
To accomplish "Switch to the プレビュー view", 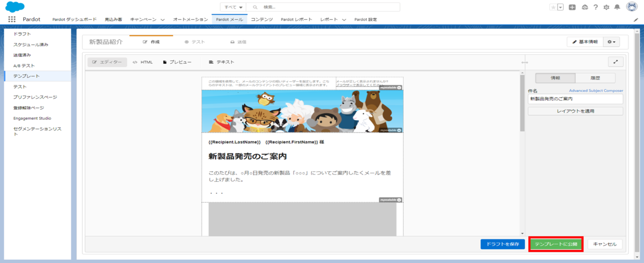I will [x=177, y=62].
